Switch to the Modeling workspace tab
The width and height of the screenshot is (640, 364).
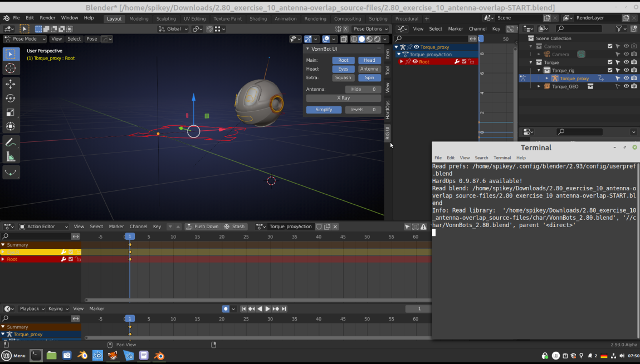139,19
